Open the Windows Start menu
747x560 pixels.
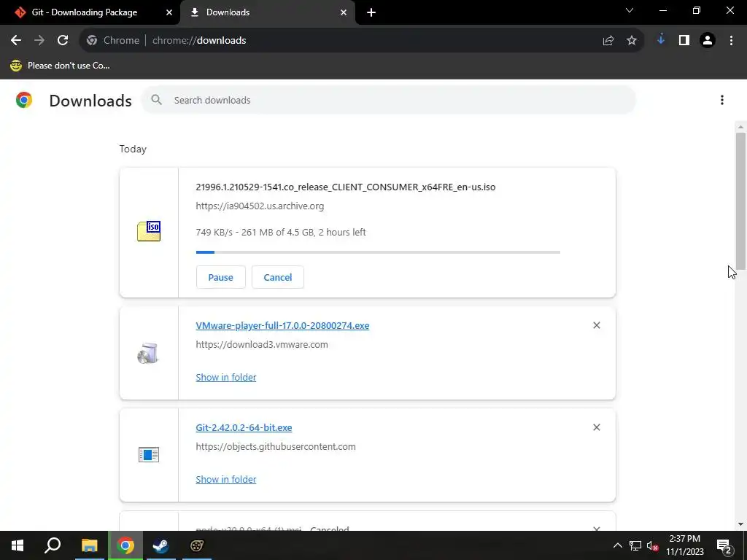18,545
